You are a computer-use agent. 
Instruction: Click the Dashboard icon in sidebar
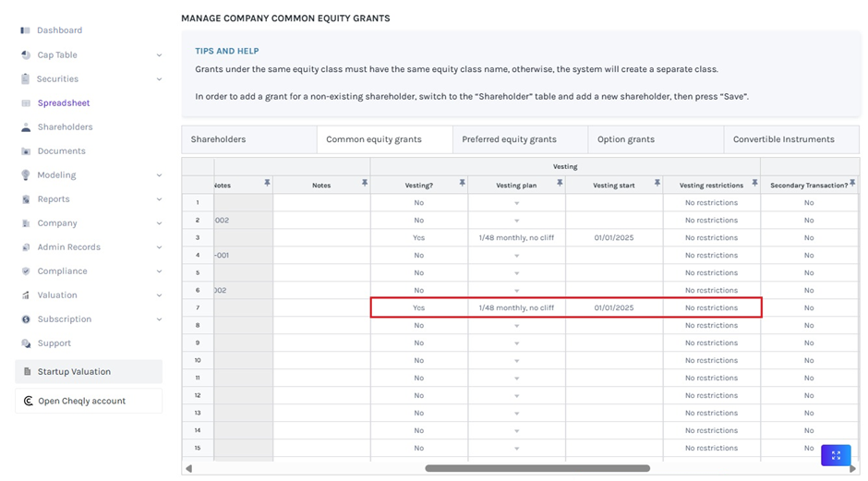[x=26, y=30]
